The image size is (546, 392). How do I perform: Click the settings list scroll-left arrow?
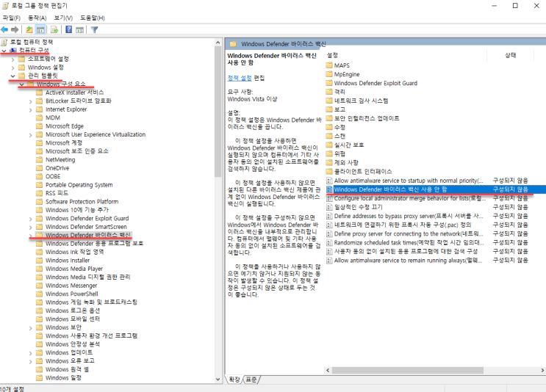(x=328, y=370)
